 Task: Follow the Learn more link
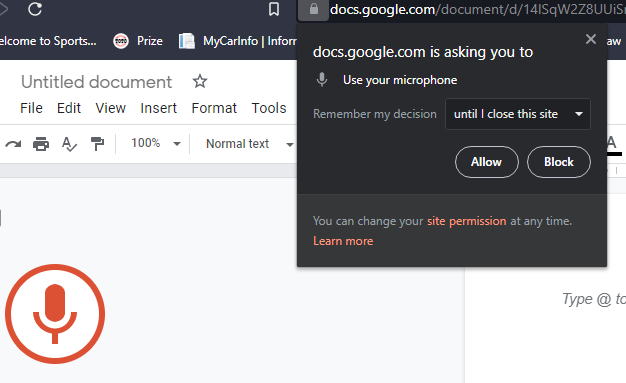point(343,241)
